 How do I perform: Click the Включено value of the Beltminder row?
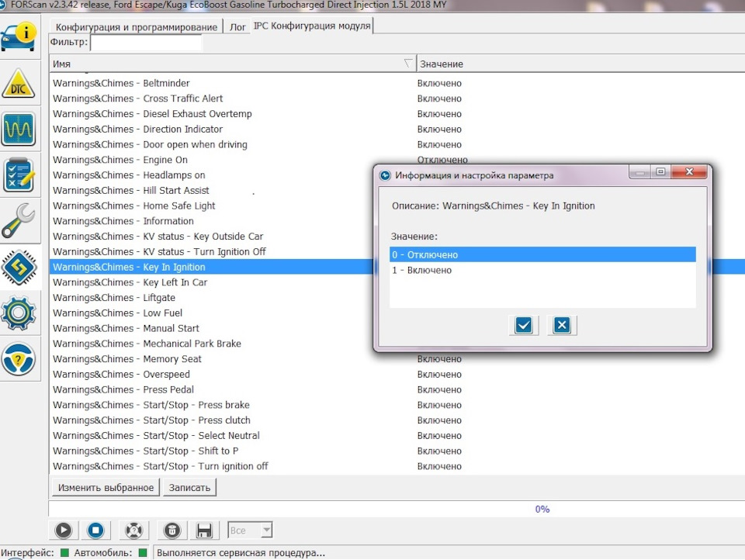tap(439, 83)
